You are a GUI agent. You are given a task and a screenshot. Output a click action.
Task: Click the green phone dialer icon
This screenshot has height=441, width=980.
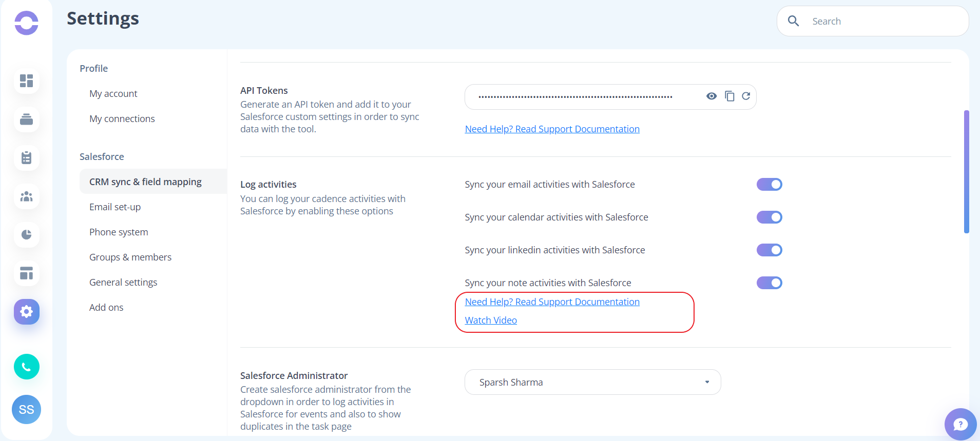[26, 367]
